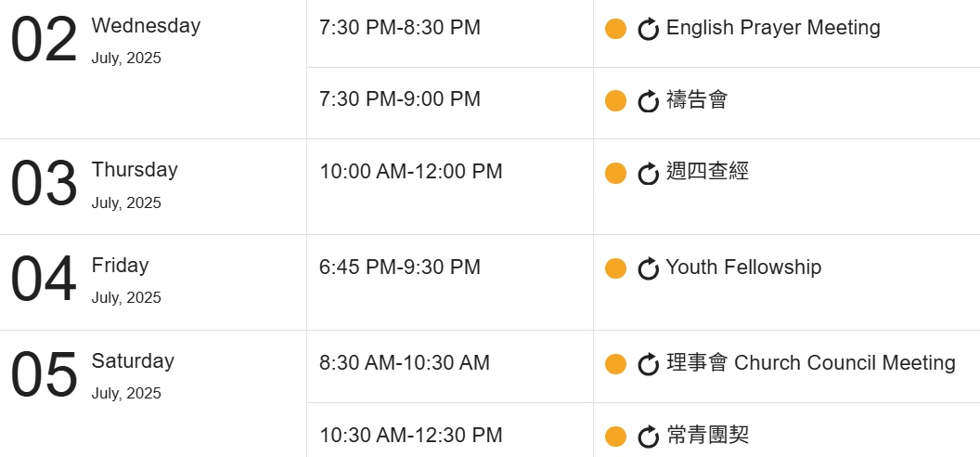Screen dimensions: 980x457
Task: Click the 6:45 PM-9:30 PM time slot
Action: [x=400, y=267]
